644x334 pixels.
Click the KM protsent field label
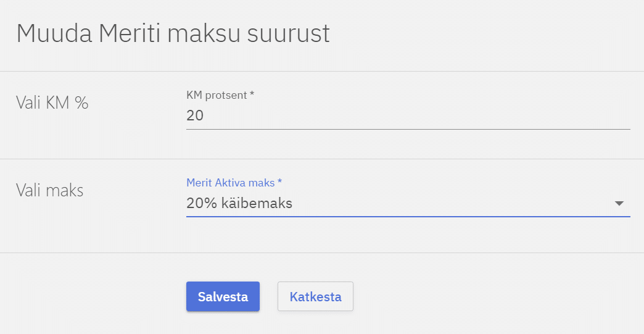[216, 95]
